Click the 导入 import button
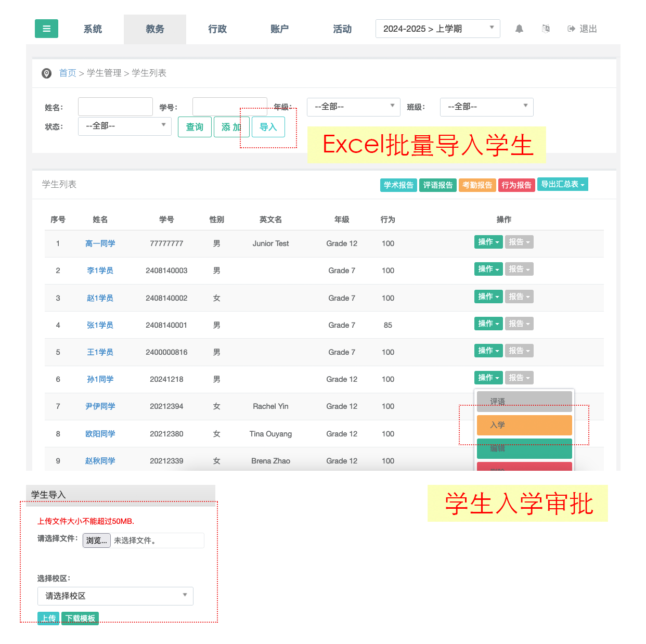This screenshot has height=644, width=646. click(268, 127)
